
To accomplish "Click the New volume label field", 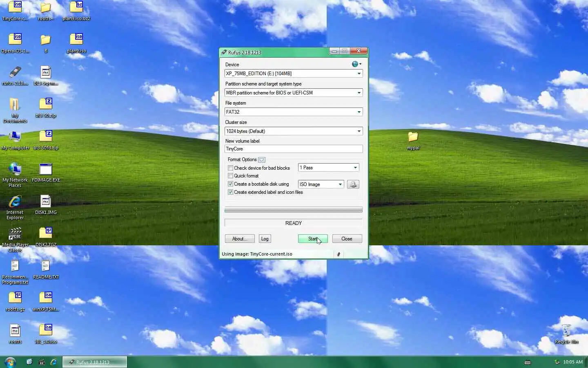I will (294, 149).
